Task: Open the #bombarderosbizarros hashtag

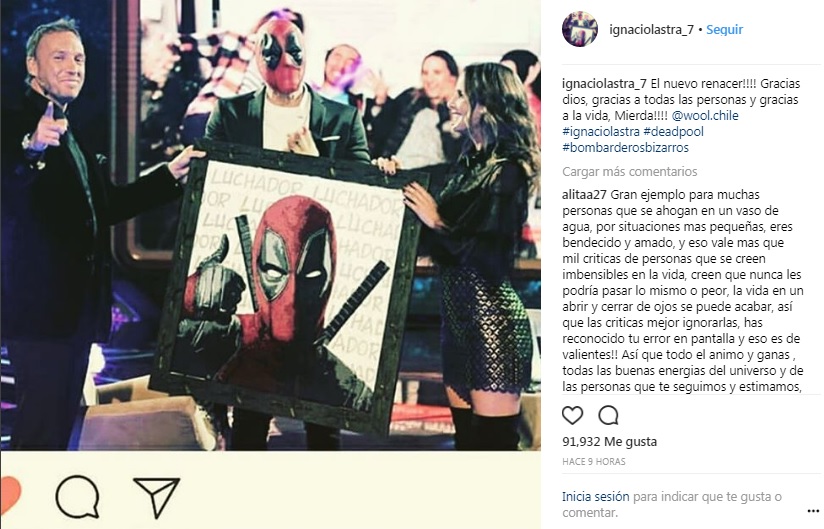Action: coord(625,148)
